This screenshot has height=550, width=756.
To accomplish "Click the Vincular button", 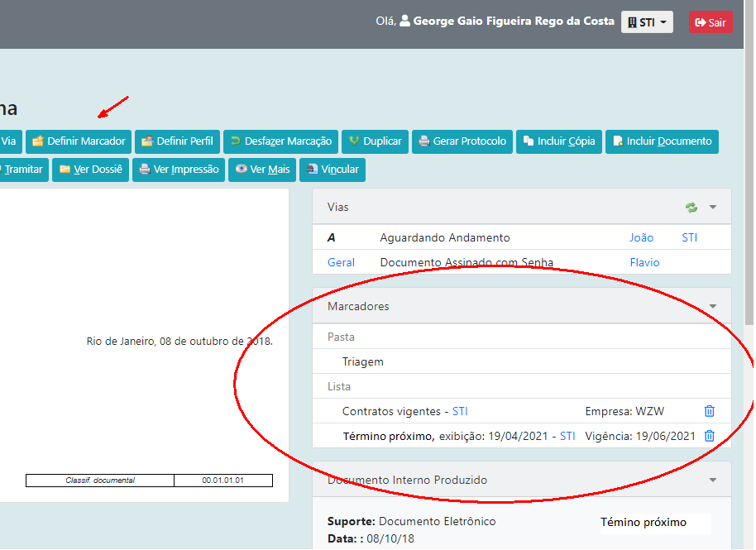I will pos(332,170).
